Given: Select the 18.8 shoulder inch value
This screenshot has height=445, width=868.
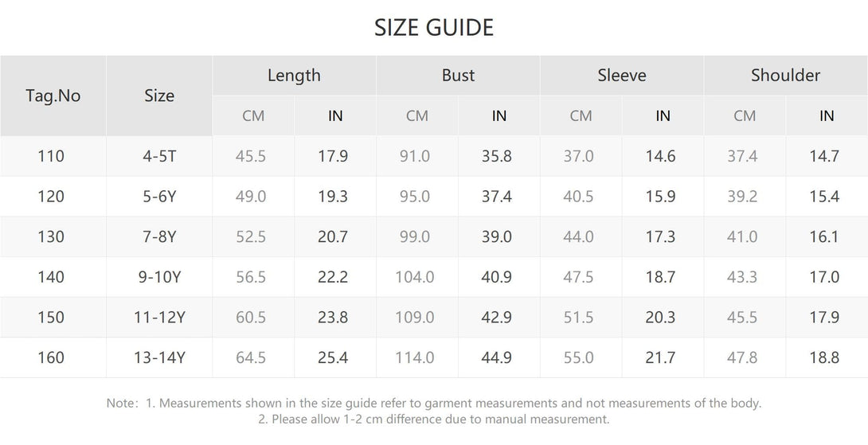Looking at the screenshot, I should point(824,358).
